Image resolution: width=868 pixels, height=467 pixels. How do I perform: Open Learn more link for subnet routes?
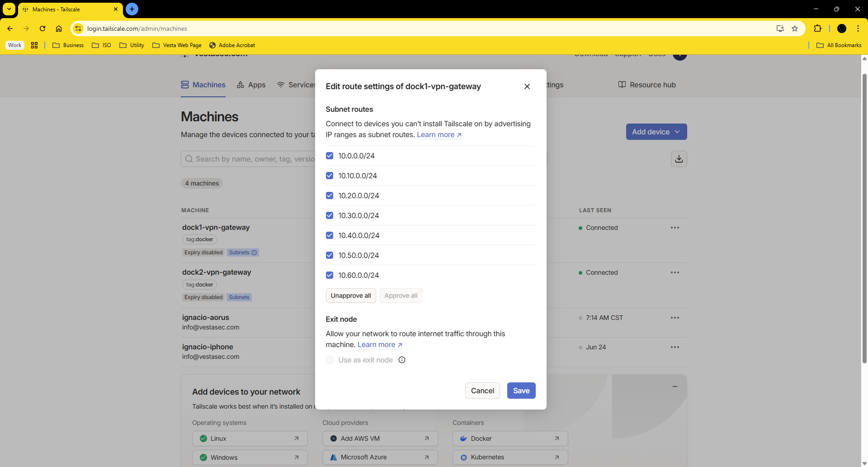(439, 134)
